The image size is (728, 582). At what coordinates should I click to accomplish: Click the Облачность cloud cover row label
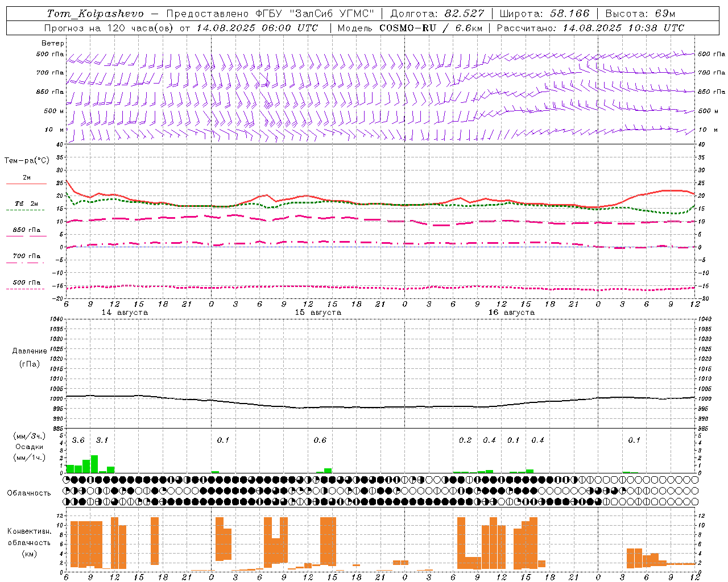(x=29, y=493)
